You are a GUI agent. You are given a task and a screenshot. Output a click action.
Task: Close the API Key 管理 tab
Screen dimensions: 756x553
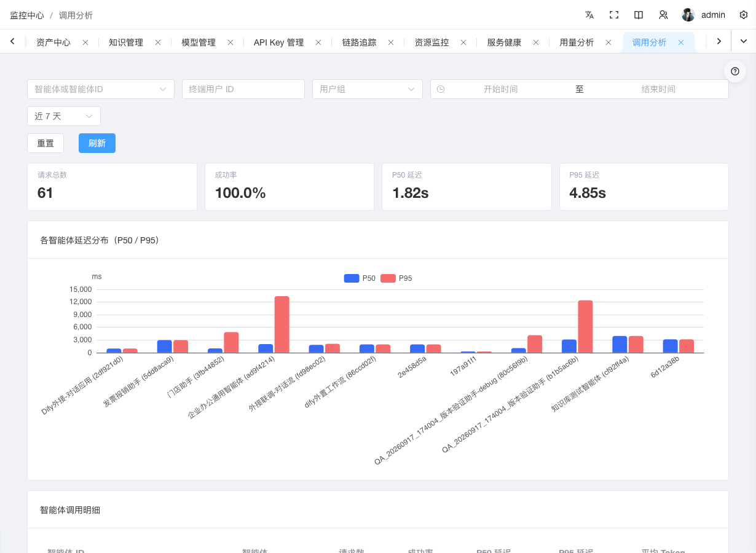318,42
